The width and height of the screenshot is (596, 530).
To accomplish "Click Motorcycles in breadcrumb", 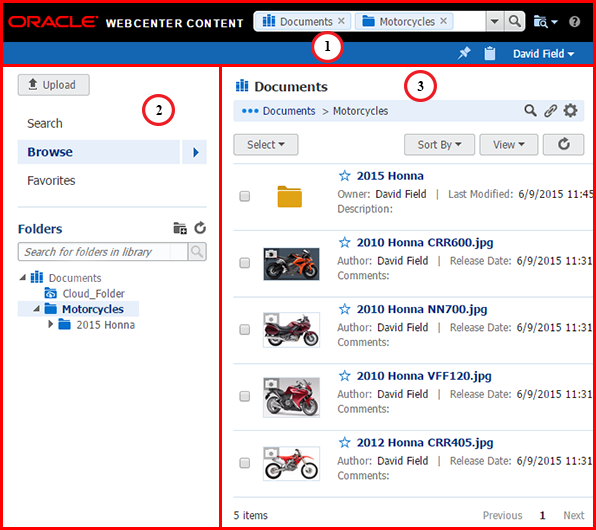I will tap(360, 111).
